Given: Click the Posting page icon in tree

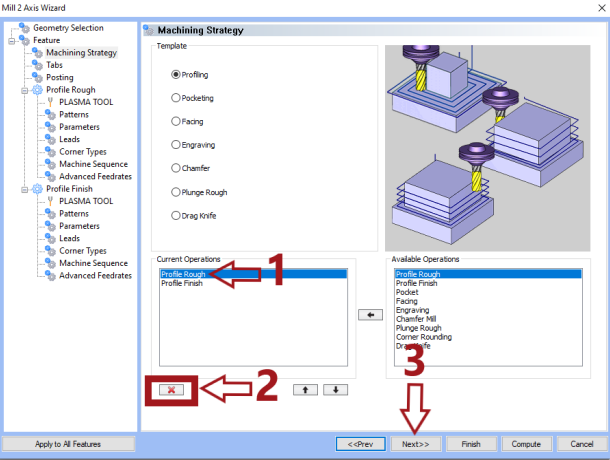Looking at the screenshot, I should 37,77.
